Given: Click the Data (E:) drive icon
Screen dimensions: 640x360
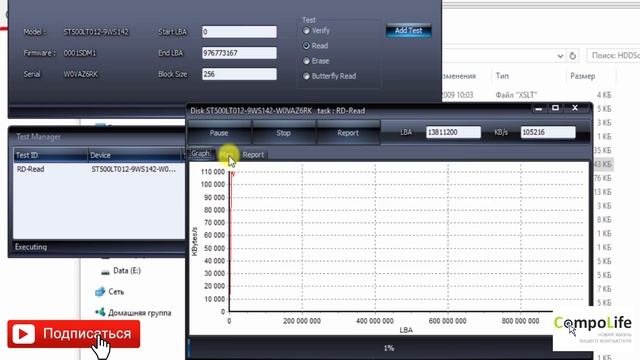Looking at the screenshot, I should coord(105,272).
